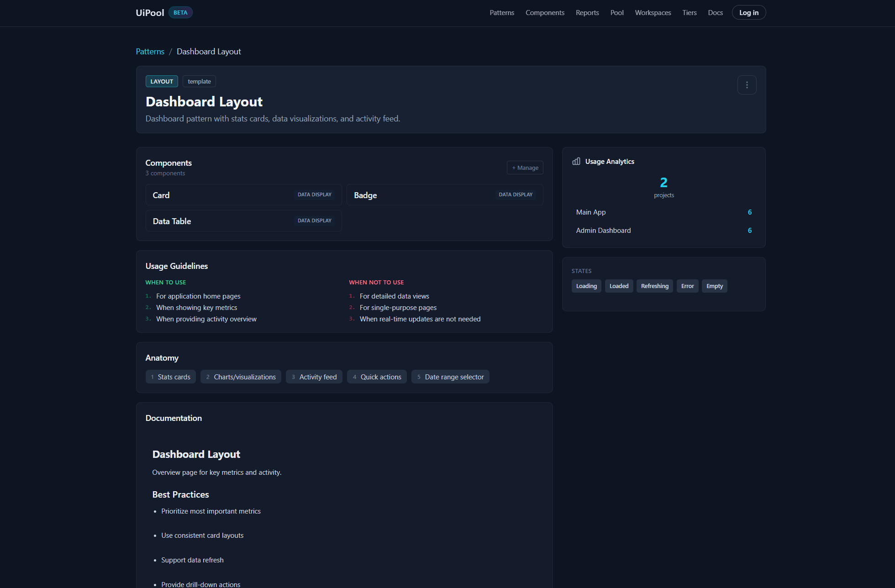The width and height of the screenshot is (895, 588).
Task: Select the Admin Dashboard project row
Action: point(664,231)
